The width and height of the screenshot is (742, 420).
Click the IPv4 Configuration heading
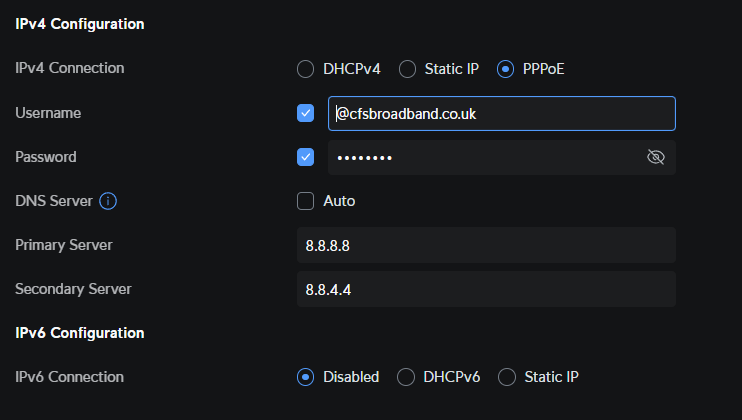click(79, 24)
